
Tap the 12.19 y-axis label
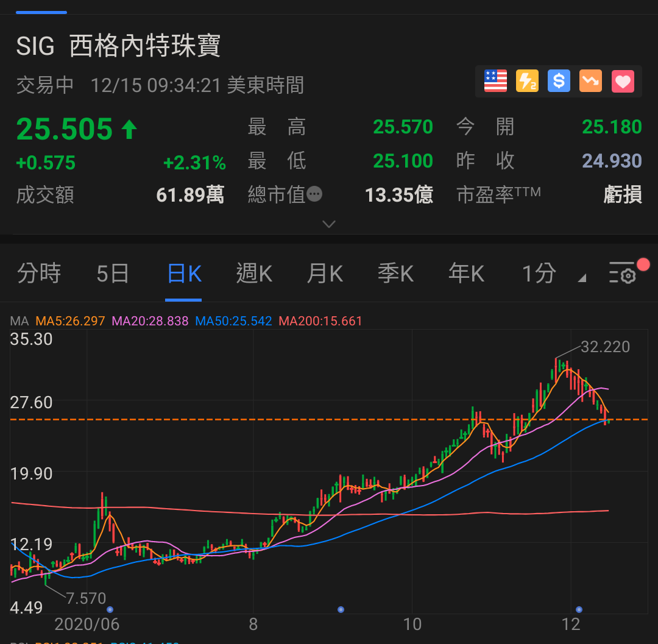click(31, 544)
